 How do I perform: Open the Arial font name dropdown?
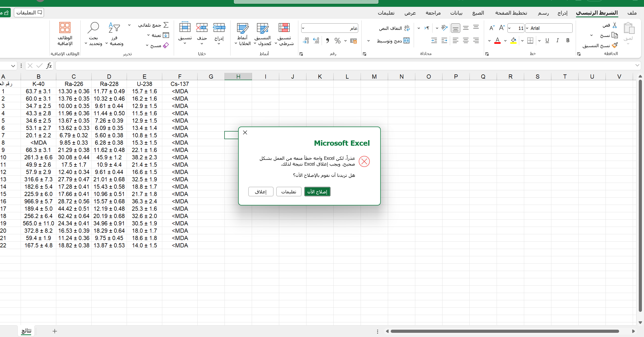coord(527,28)
